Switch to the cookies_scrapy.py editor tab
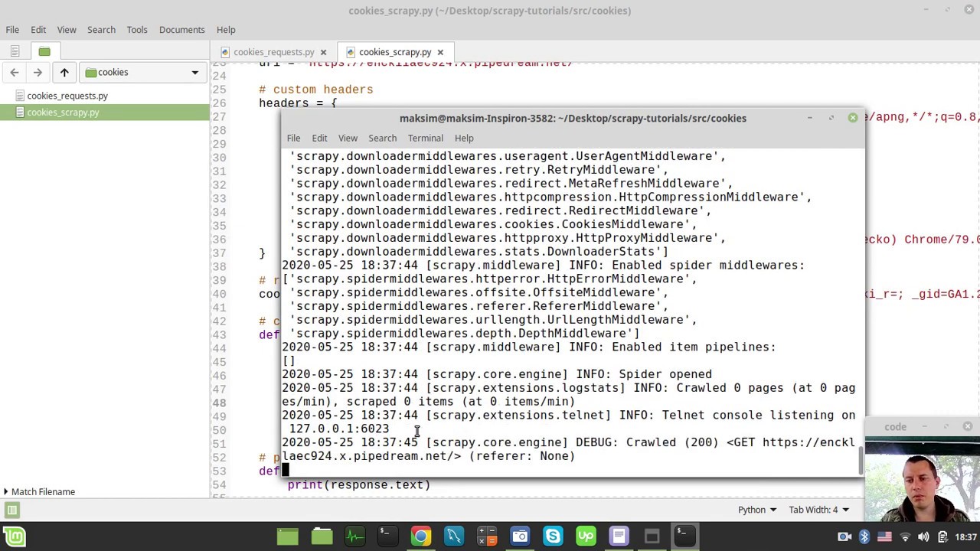The width and height of the screenshot is (980, 551). pyautogui.click(x=395, y=52)
